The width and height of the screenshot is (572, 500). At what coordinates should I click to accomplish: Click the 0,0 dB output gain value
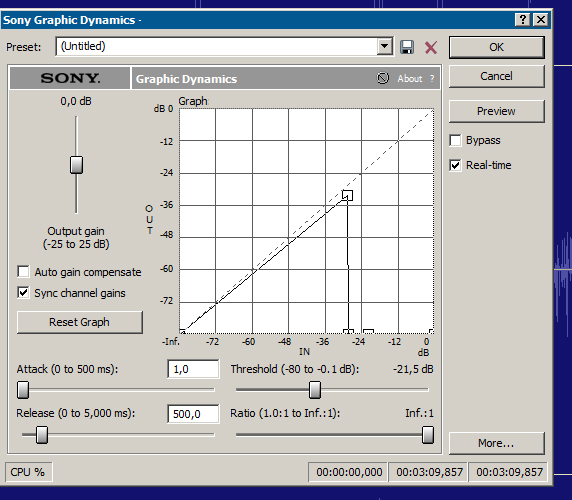pyautogui.click(x=76, y=101)
